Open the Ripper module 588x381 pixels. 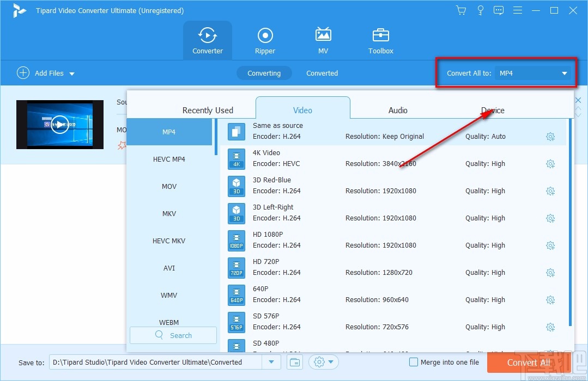coord(265,41)
